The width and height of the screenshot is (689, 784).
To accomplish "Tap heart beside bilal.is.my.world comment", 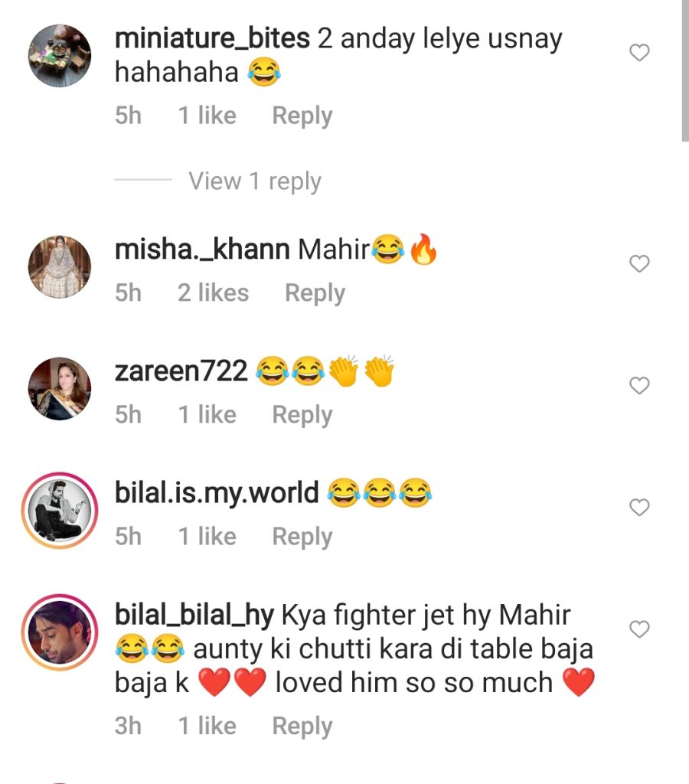I will (x=639, y=508).
